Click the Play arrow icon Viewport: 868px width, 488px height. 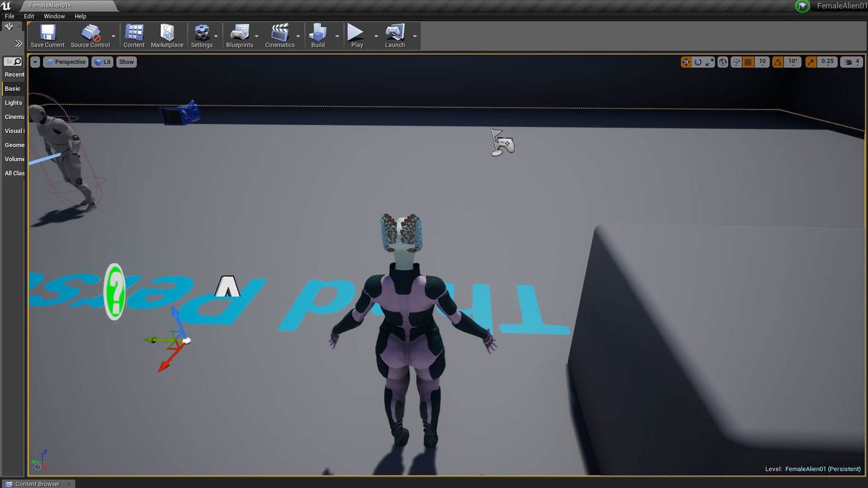[355, 33]
